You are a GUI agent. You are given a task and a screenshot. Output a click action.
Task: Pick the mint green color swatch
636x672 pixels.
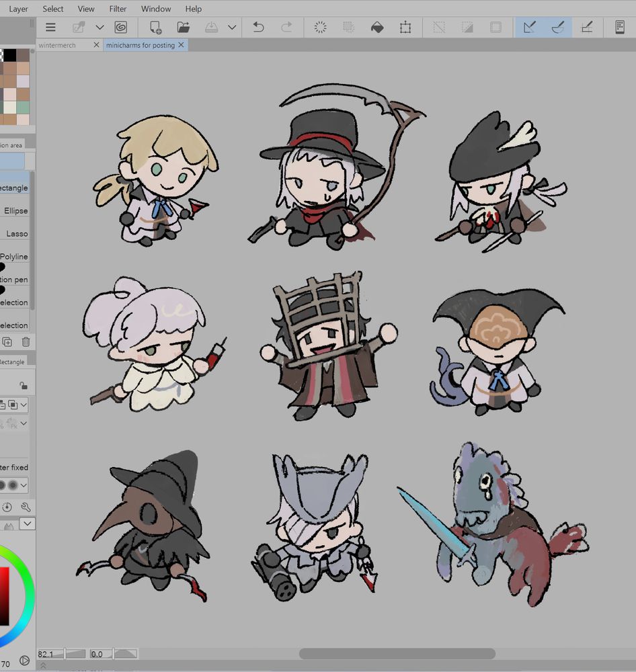(23, 107)
